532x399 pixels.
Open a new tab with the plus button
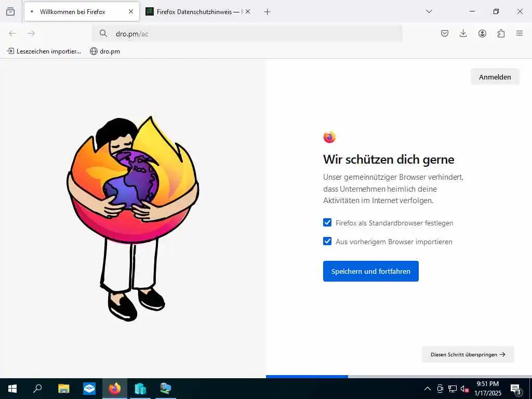click(x=268, y=12)
